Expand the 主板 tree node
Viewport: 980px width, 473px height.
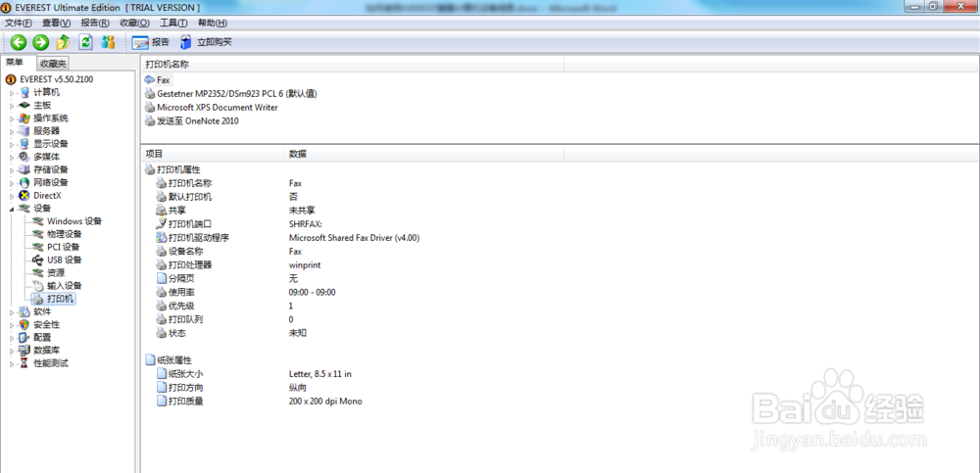pos(11,106)
